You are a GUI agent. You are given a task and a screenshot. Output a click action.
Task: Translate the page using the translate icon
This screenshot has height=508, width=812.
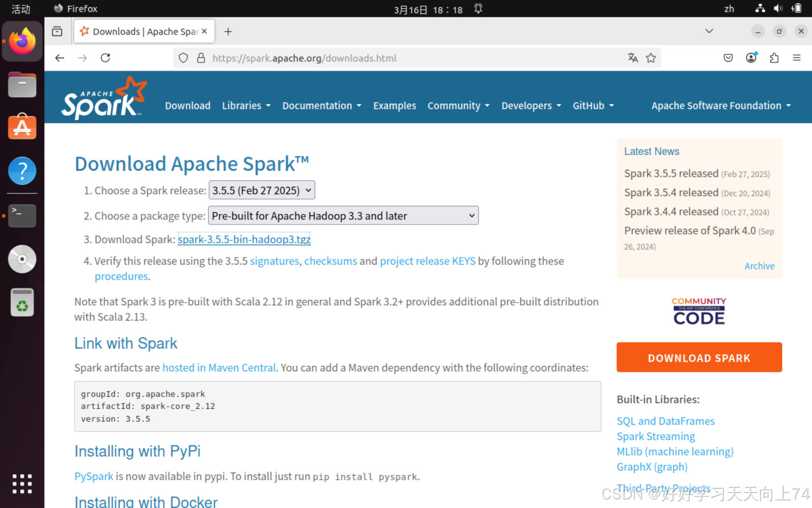[632, 57]
